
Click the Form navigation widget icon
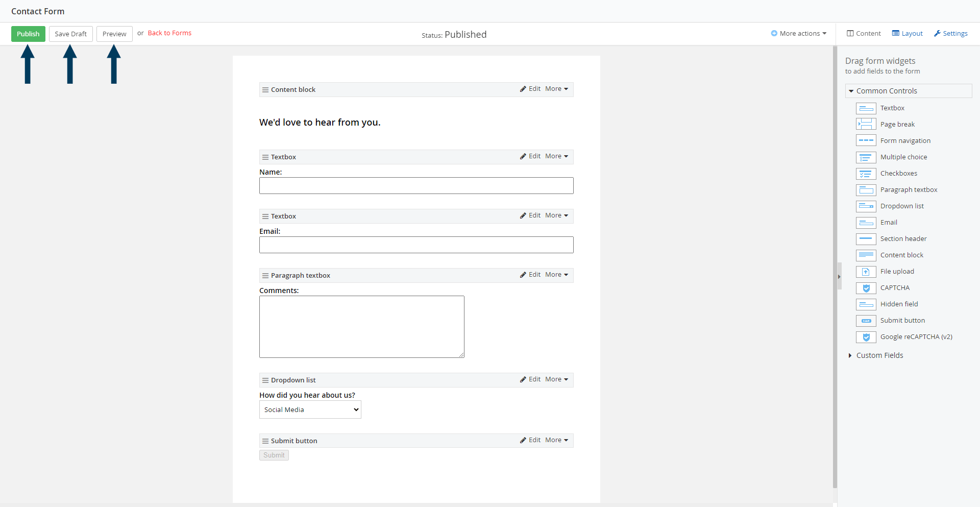(866, 140)
